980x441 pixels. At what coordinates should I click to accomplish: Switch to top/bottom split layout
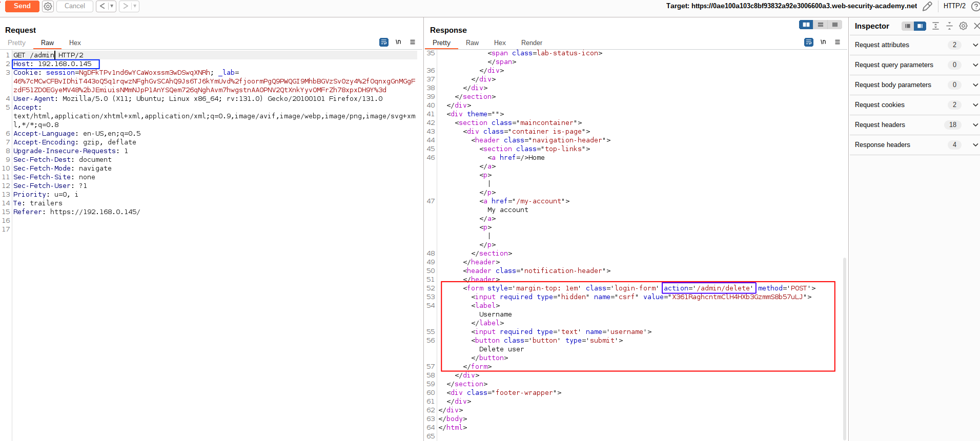click(821, 25)
